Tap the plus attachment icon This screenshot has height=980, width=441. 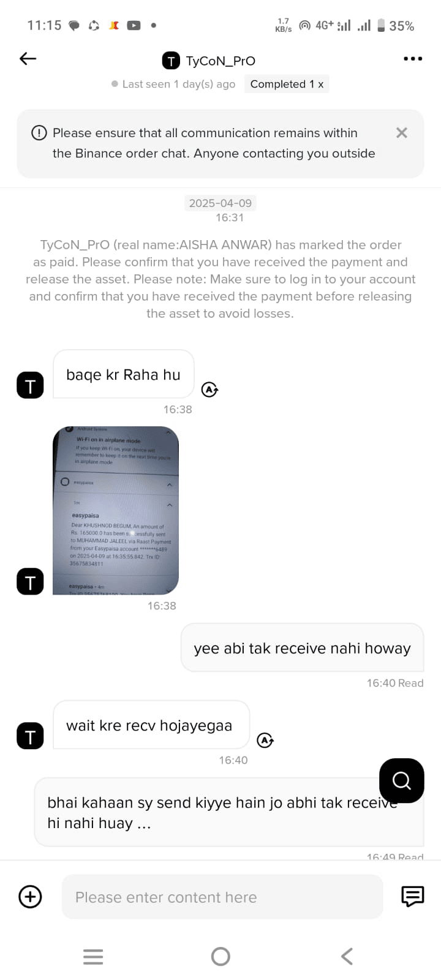point(31,897)
